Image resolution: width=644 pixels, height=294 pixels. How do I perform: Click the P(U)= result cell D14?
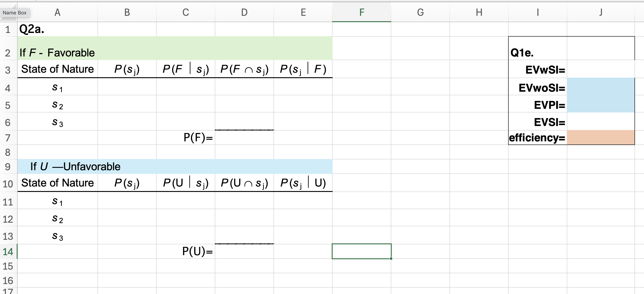pos(244,252)
